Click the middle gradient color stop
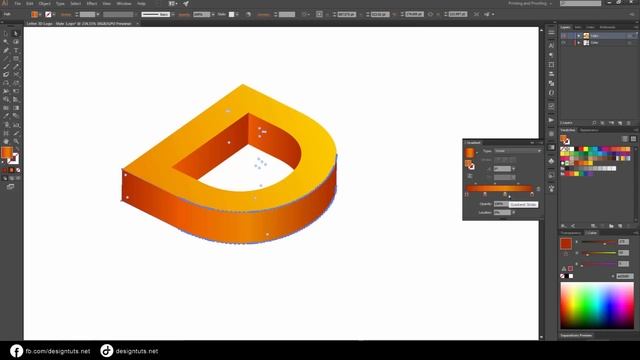 coord(505,194)
